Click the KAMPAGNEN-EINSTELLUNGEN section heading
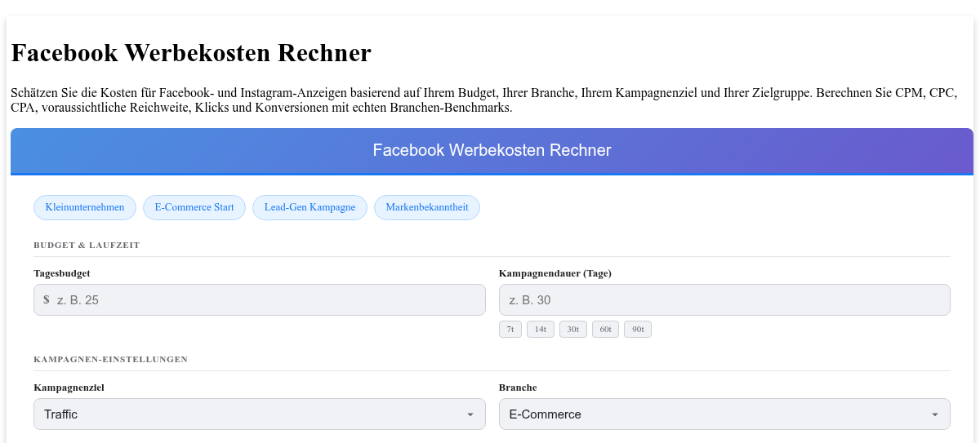 click(x=111, y=359)
